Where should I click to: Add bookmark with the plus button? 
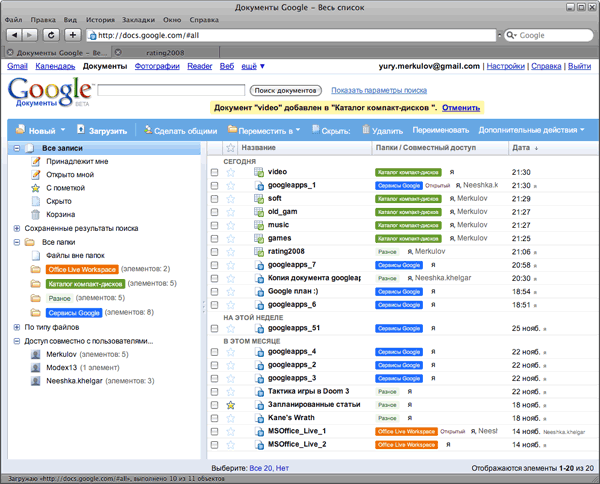(72, 35)
